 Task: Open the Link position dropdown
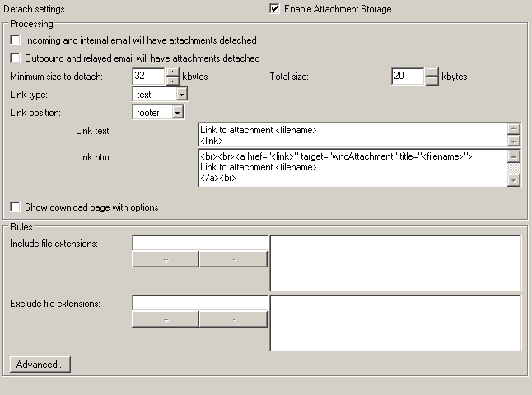178,113
